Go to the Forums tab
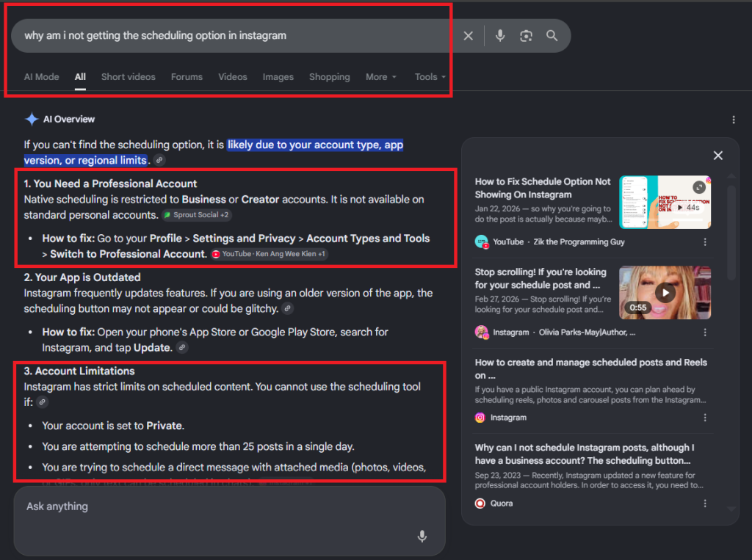 coord(187,77)
